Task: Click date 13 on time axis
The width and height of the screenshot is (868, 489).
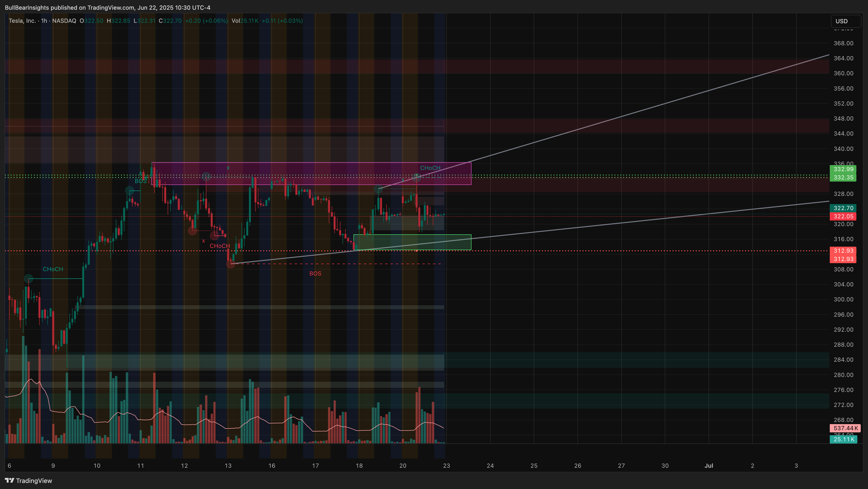Action: 228,466
